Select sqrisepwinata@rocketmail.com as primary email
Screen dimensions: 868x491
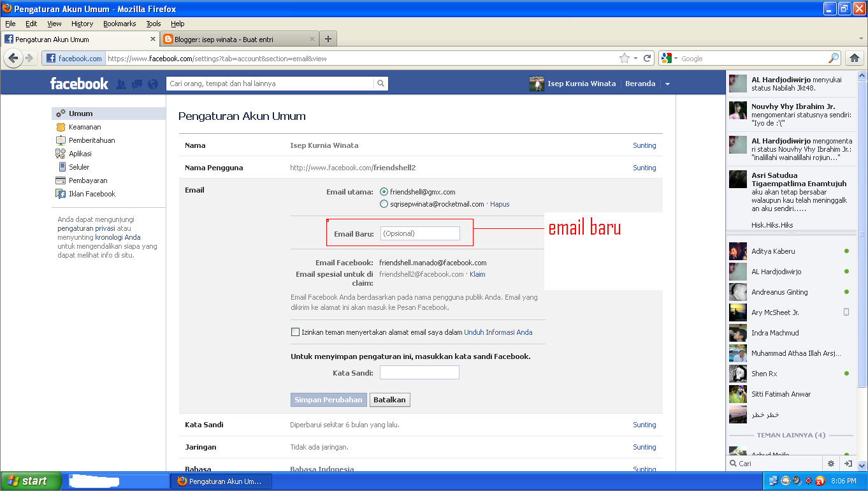384,204
